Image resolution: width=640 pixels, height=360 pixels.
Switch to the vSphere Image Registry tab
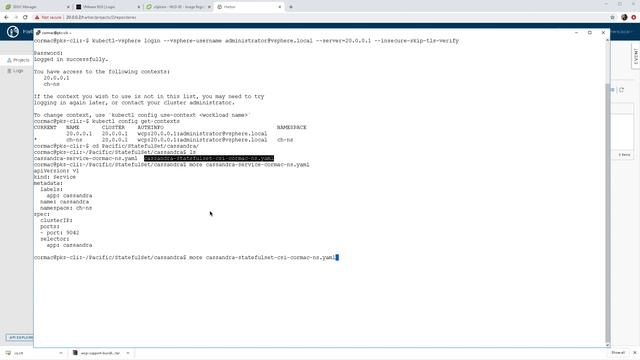[x=178, y=7]
